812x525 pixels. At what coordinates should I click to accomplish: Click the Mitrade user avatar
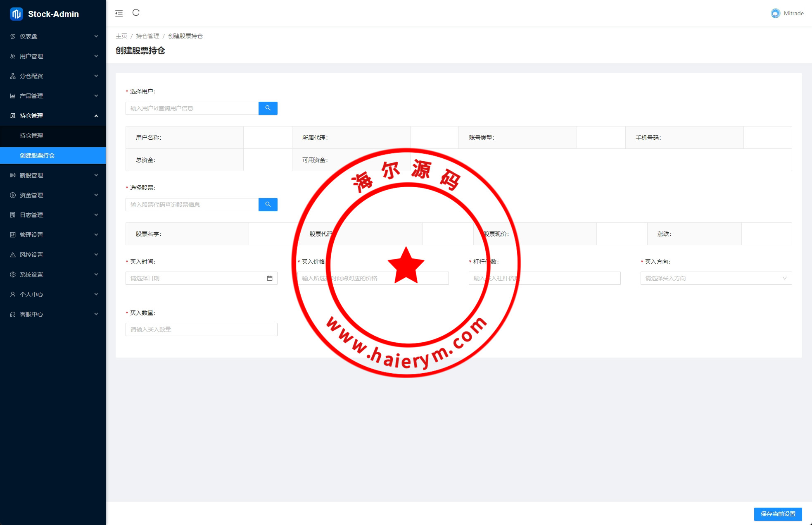tap(775, 13)
